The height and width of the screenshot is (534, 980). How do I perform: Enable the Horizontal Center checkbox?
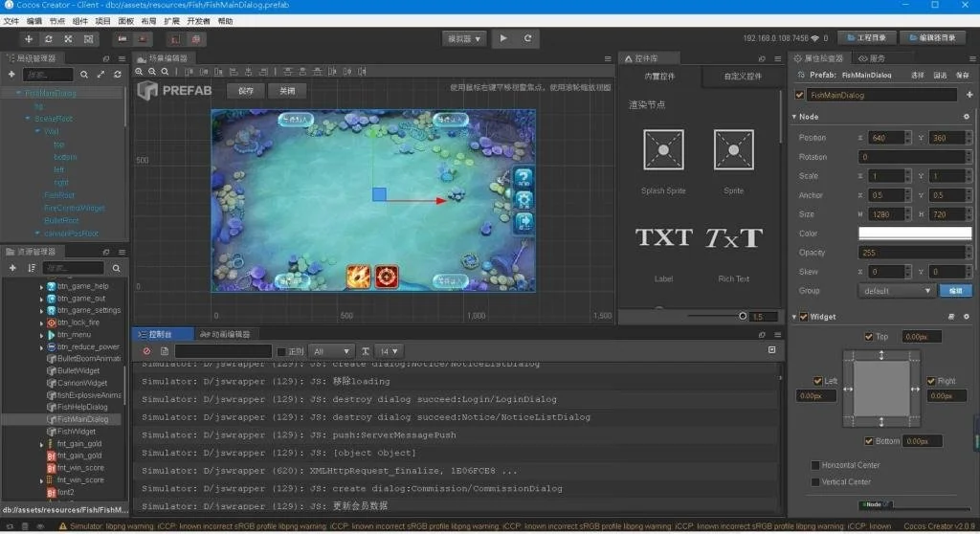[815, 466]
